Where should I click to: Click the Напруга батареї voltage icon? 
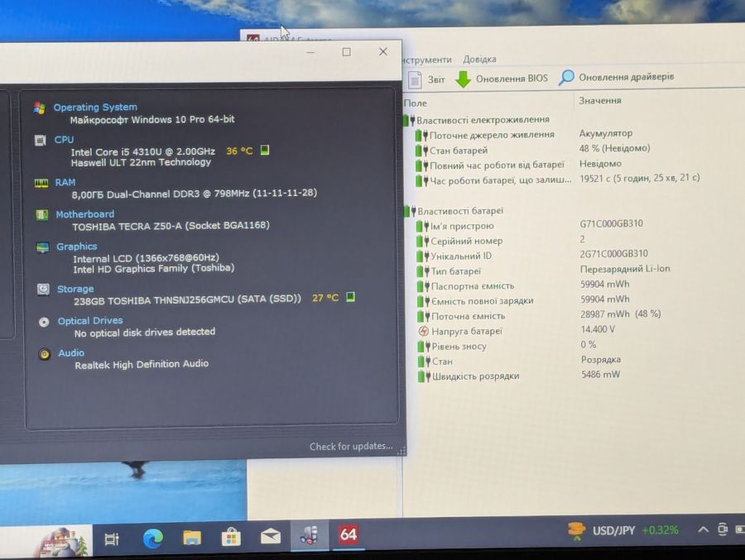[x=423, y=331]
